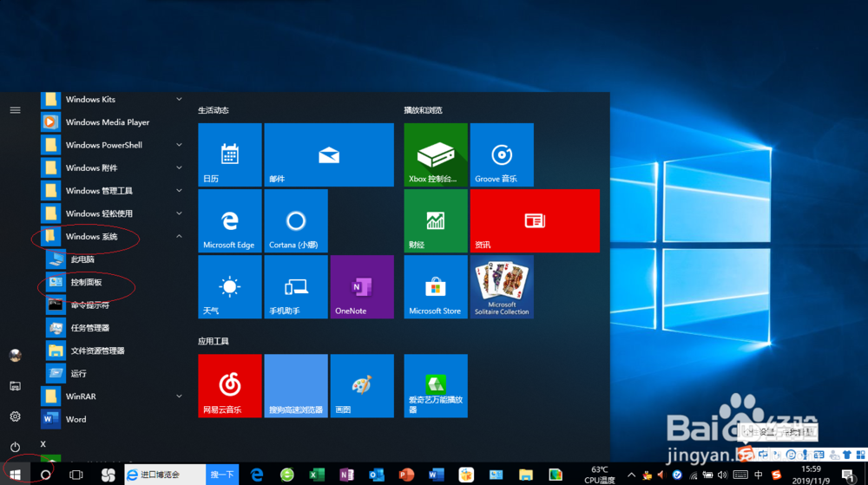Launch the Microsoft Edge tile
The image size is (868, 485).
230,220
